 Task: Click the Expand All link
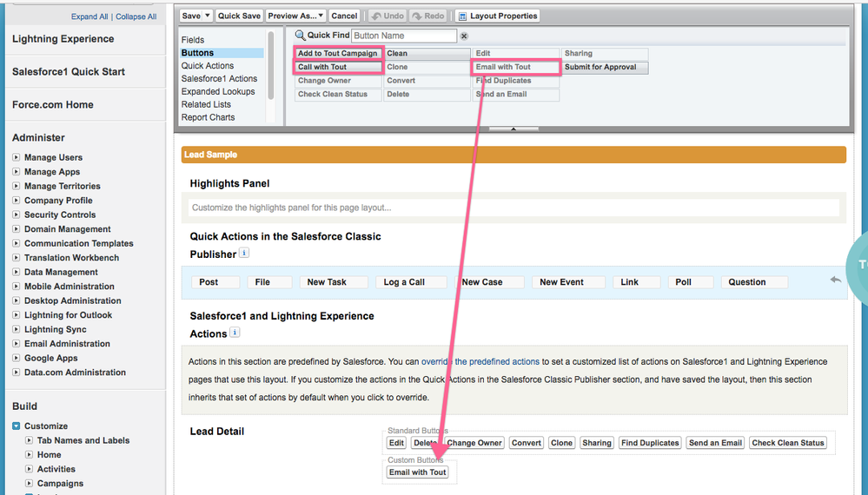(89, 16)
